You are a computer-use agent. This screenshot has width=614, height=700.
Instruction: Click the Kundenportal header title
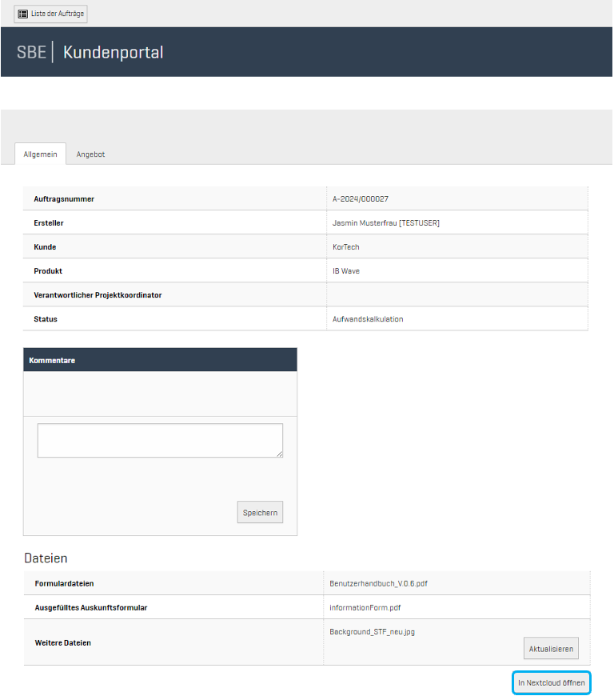113,53
